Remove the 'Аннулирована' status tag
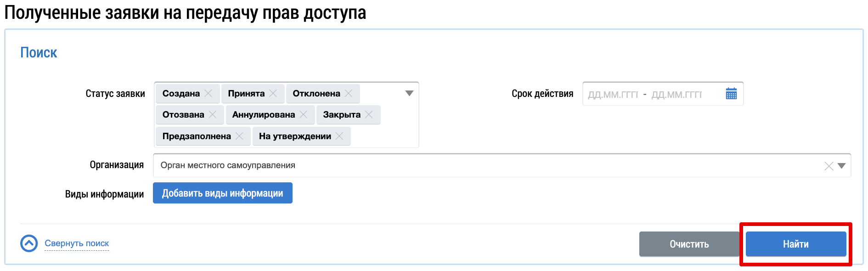 [304, 114]
